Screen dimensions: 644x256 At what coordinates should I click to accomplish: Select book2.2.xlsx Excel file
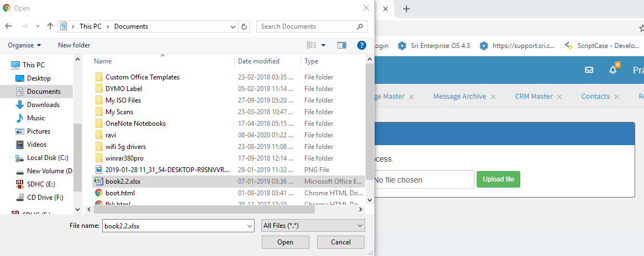pos(228,182)
